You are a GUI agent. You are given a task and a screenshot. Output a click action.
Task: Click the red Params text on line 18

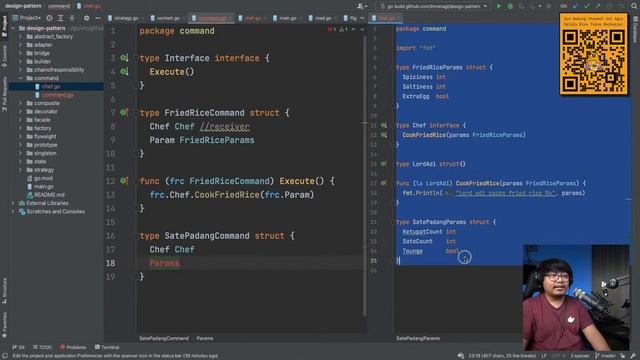coord(164,263)
